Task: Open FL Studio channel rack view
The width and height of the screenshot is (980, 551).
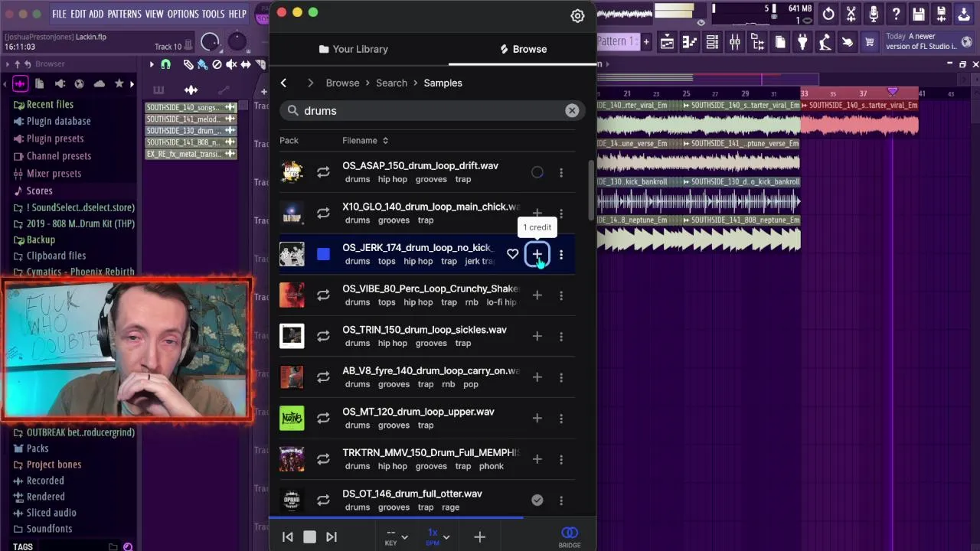Action: point(712,43)
